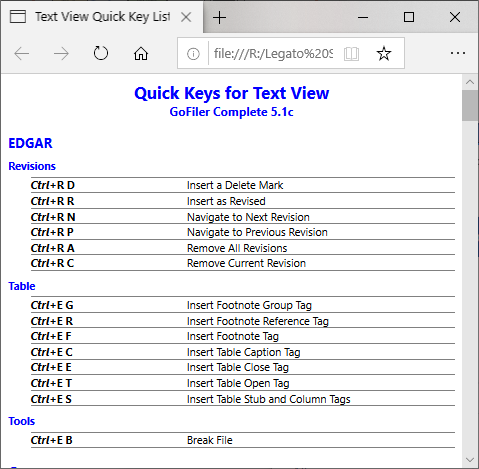Screen dimensions: 479x469
Task: Click the Ctrl+R P shortcut
Action: [x=52, y=232]
